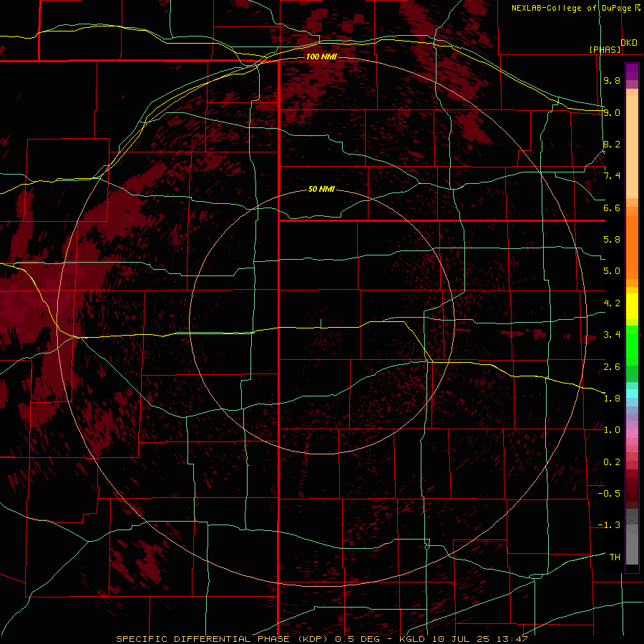Click the 4.2 value on the color scale
This screenshot has width=644, height=644.
pos(612,303)
